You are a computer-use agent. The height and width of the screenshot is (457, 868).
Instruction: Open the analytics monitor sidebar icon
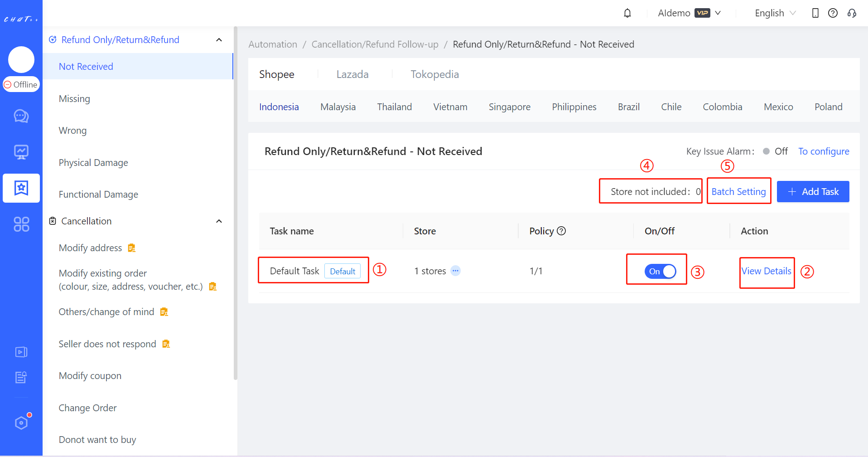click(21, 152)
